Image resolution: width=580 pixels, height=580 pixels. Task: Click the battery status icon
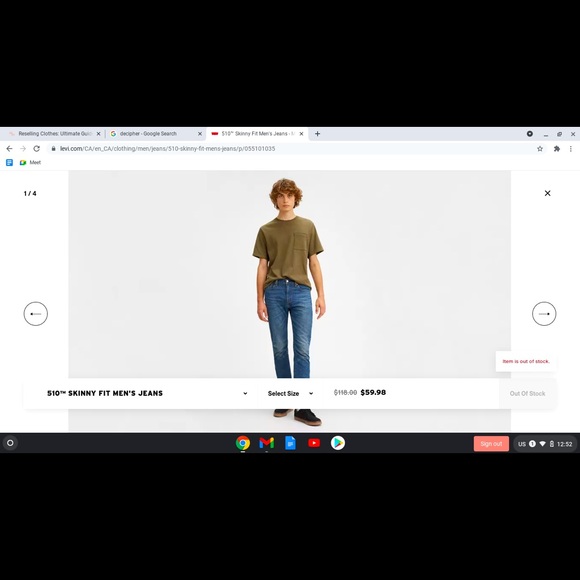552,444
